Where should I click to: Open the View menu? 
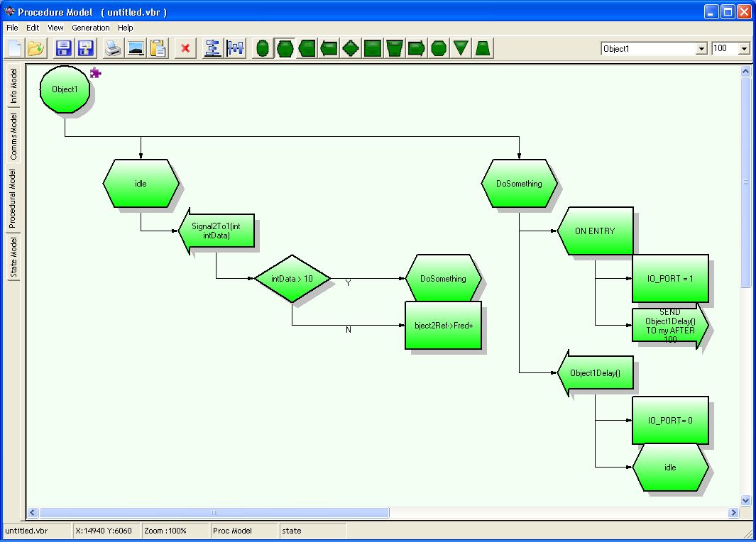(55, 28)
